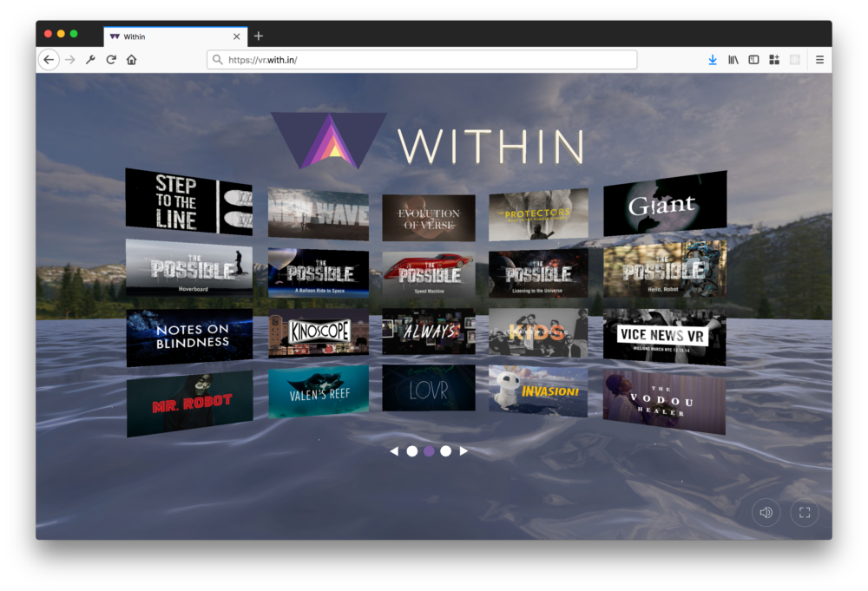Open the Always video

[x=429, y=331]
